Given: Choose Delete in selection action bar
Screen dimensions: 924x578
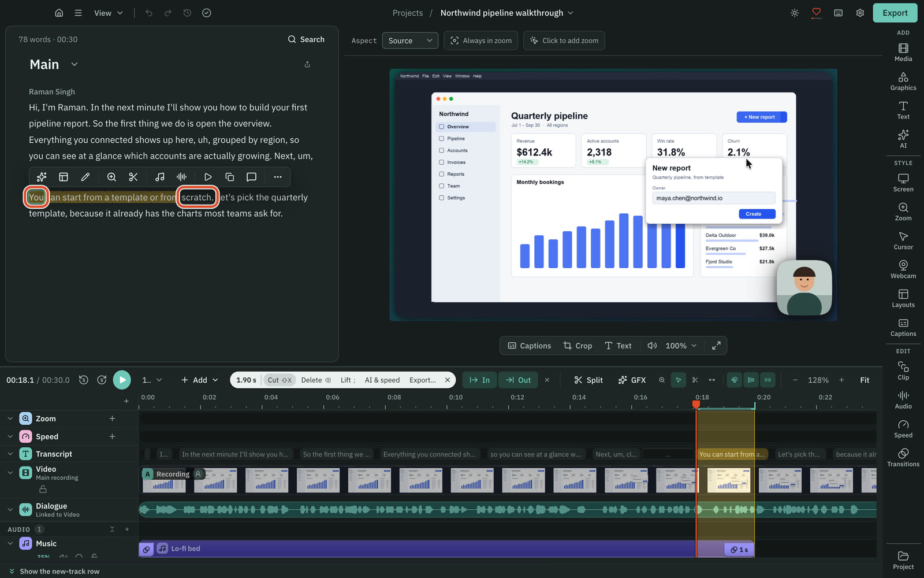Looking at the screenshot, I should coord(316,380).
